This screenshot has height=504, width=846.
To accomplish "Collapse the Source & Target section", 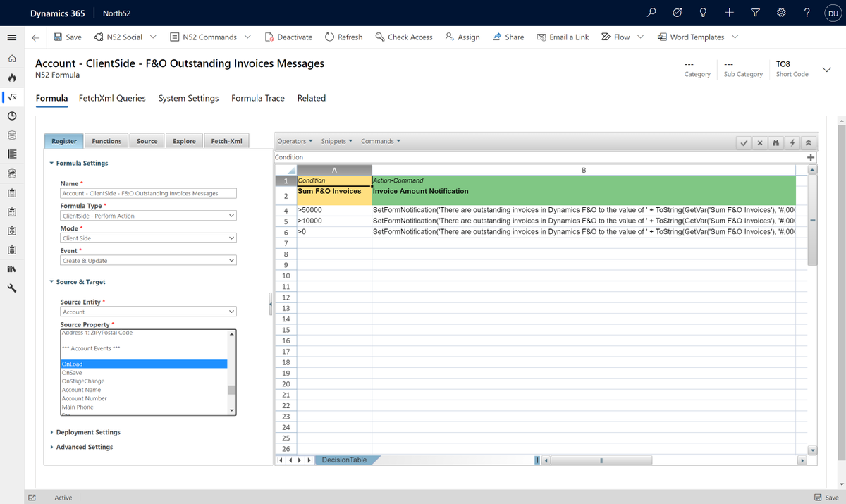I will pos(77,282).
